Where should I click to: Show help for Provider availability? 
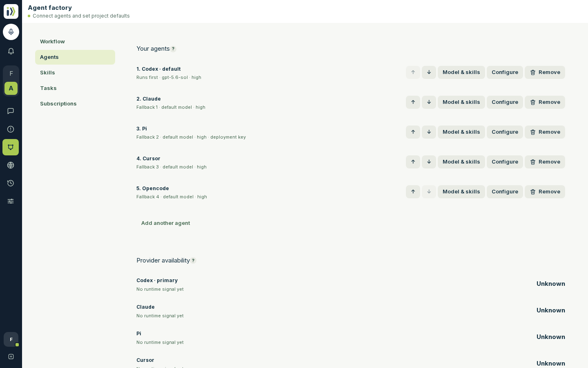coord(193,261)
